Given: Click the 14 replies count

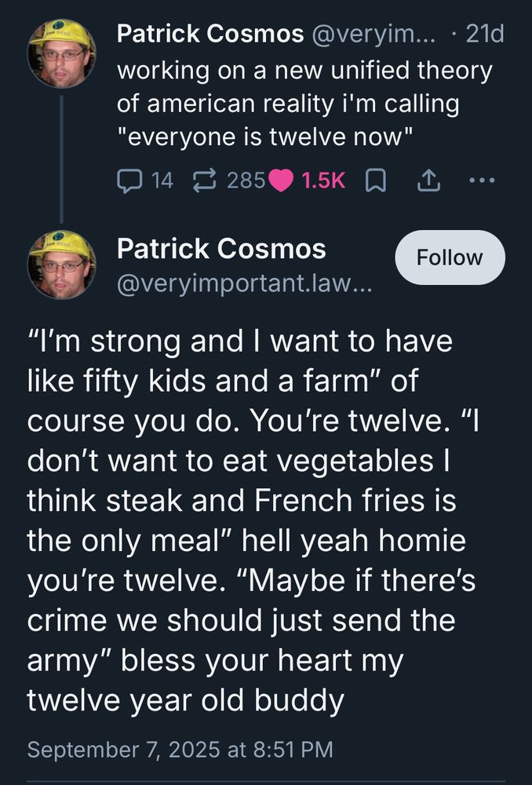Looking at the screenshot, I should pos(161,181).
